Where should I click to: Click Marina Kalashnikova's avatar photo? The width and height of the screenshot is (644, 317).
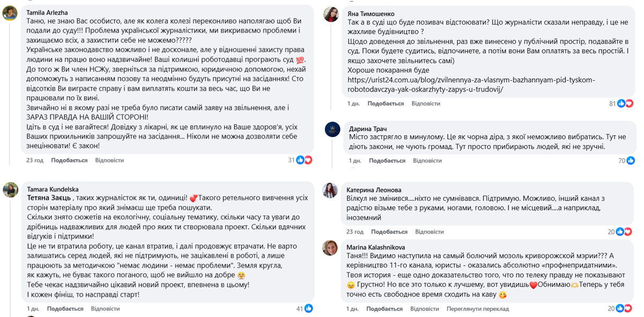tap(331, 248)
